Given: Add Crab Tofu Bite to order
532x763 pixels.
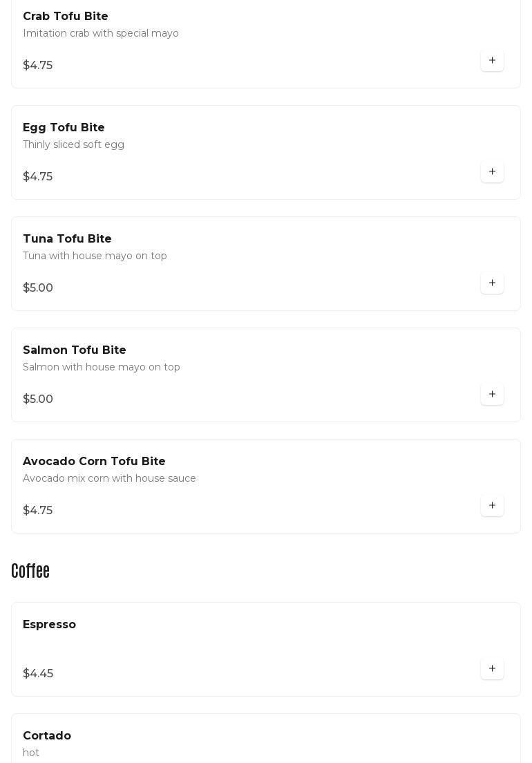Looking at the screenshot, I should click(492, 61).
